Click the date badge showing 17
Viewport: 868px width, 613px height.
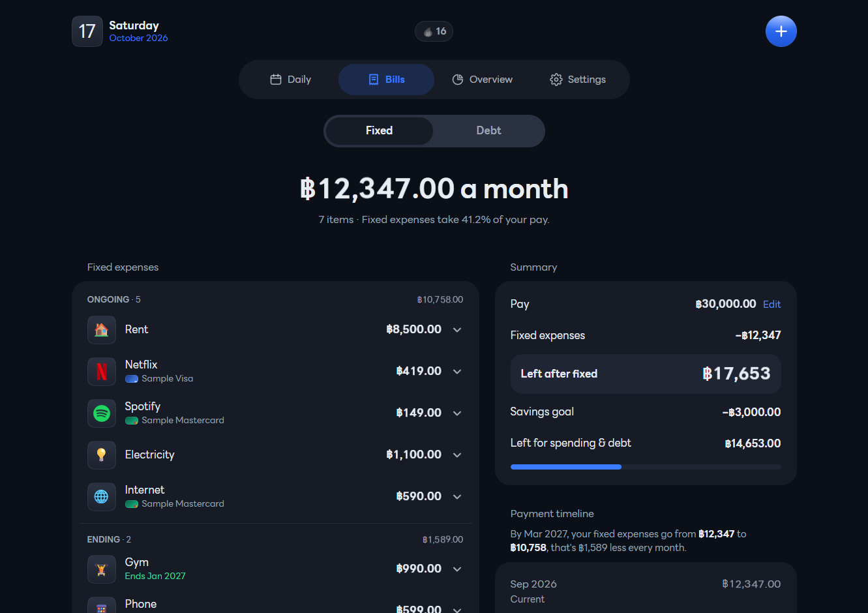coord(87,31)
